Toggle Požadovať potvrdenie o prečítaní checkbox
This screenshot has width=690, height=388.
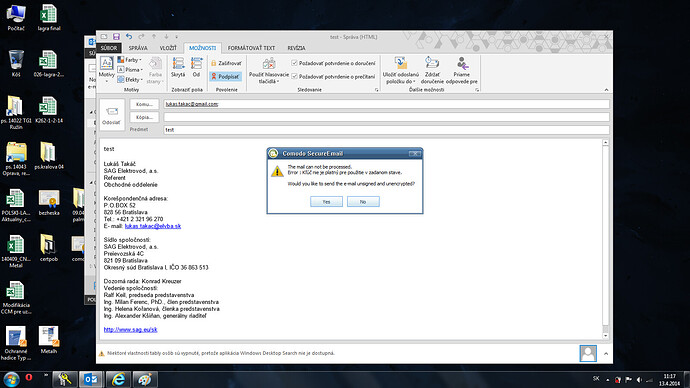pyautogui.click(x=294, y=76)
